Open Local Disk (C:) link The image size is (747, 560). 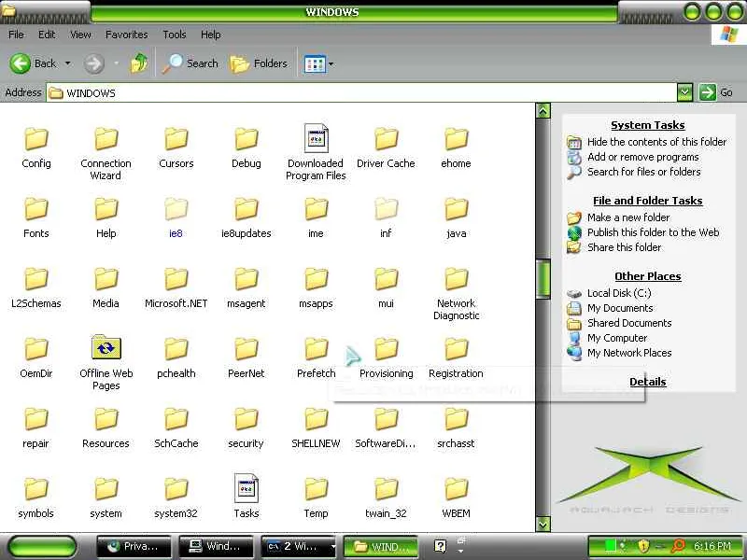coord(619,293)
